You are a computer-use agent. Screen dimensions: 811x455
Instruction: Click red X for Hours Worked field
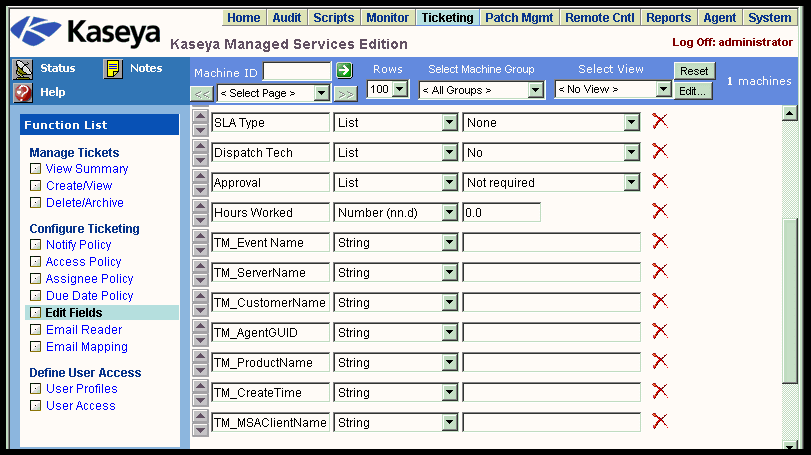click(x=660, y=212)
